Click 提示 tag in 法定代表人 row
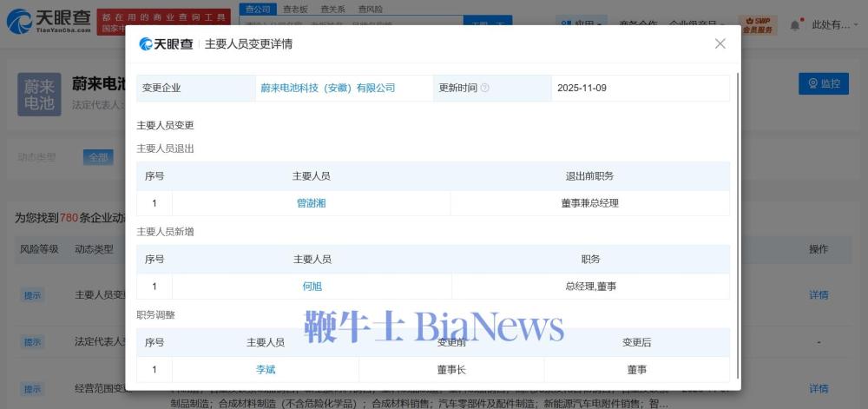Viewport: 868px width, 409px height. tap(32, 342)
